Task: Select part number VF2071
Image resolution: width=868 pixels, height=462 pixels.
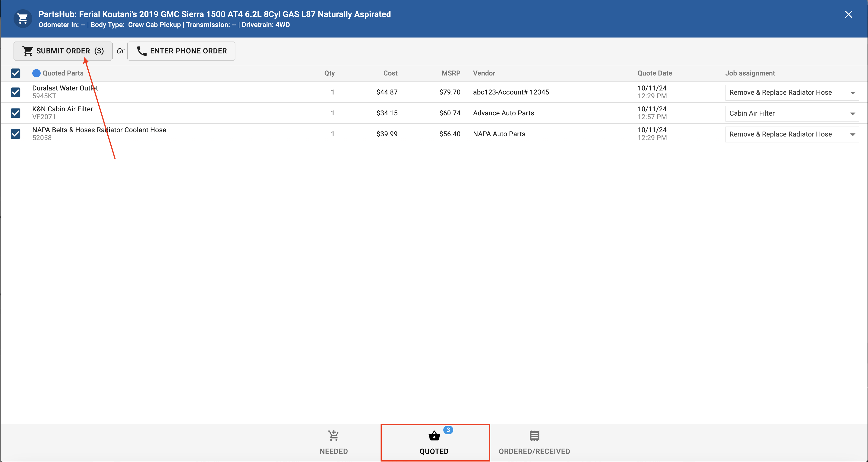Action: (x=44, y=117)
